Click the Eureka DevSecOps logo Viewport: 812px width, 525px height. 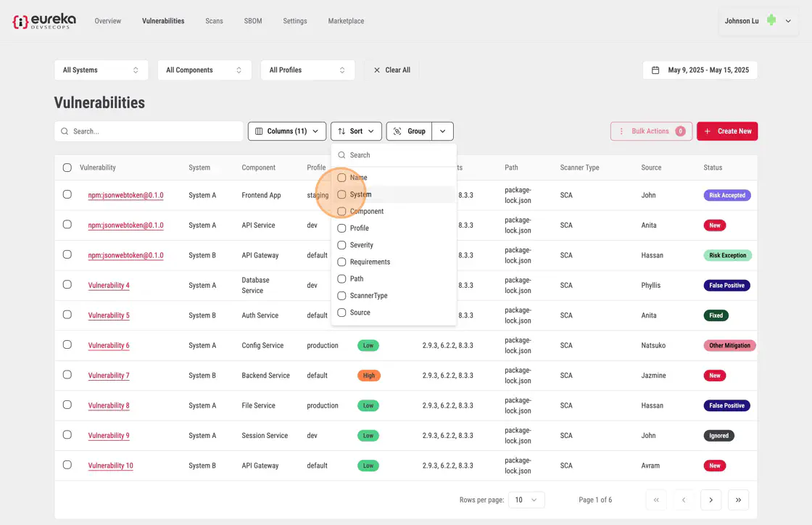point(43,21)
